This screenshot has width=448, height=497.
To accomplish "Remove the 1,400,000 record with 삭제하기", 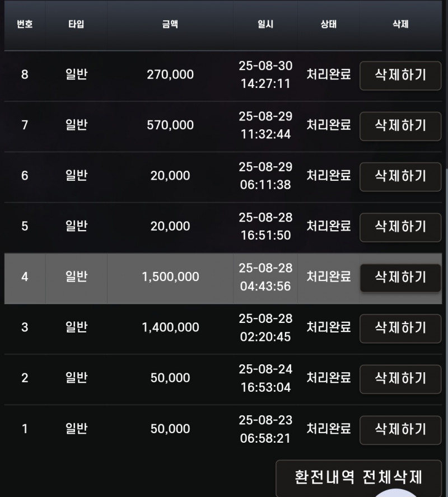I will click(400, 327).
